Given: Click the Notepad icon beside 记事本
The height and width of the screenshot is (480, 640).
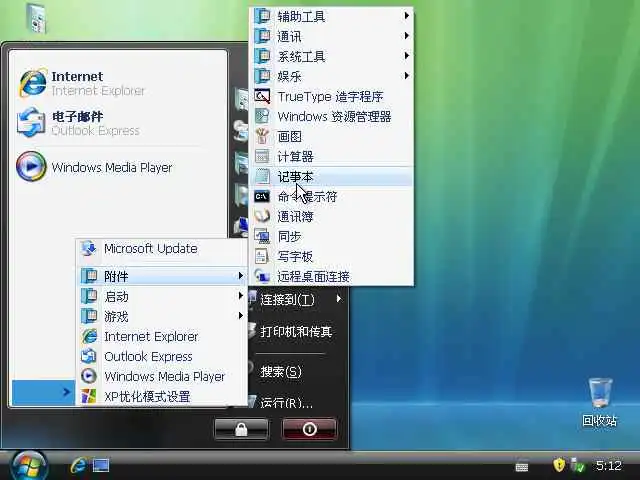Looking at the screenshot, I should click(x=262, y=177).
